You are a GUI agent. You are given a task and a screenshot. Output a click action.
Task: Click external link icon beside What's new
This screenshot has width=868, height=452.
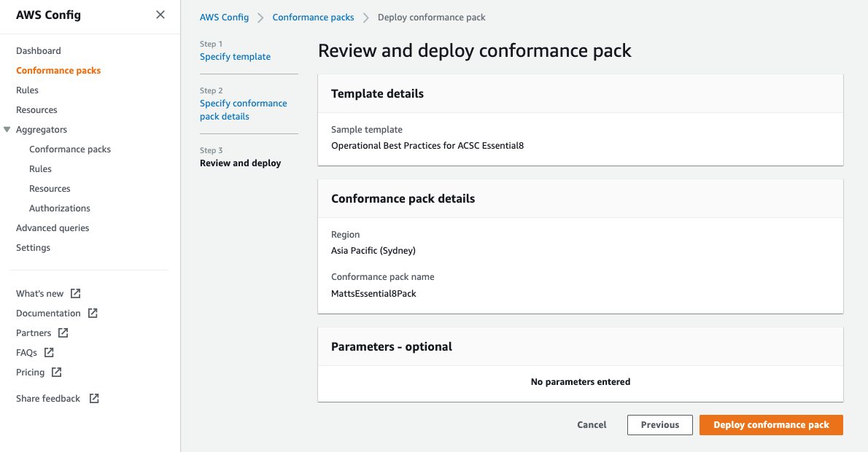click(x=76, y=293)
